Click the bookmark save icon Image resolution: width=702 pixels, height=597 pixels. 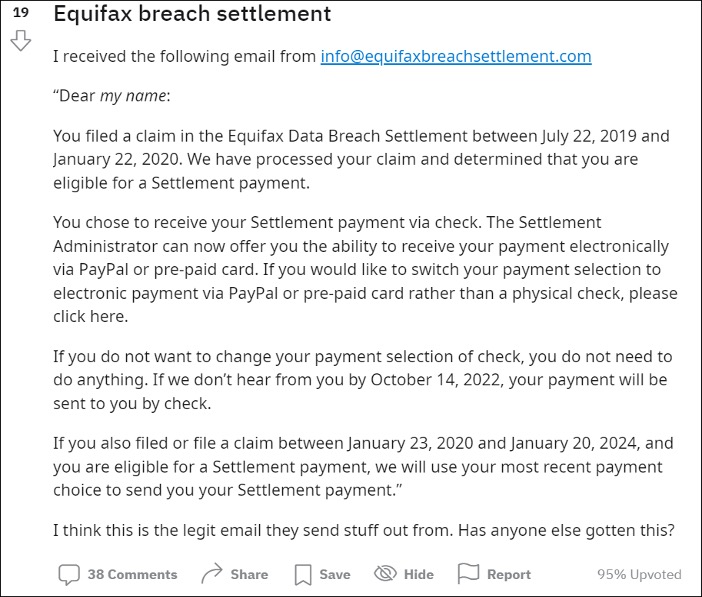coord(303,574)
